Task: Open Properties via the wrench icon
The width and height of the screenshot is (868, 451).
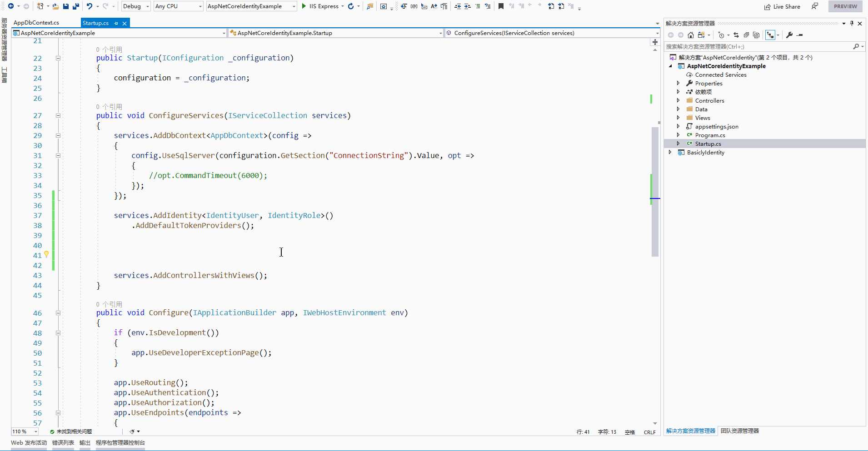Action: coord(789,35)
